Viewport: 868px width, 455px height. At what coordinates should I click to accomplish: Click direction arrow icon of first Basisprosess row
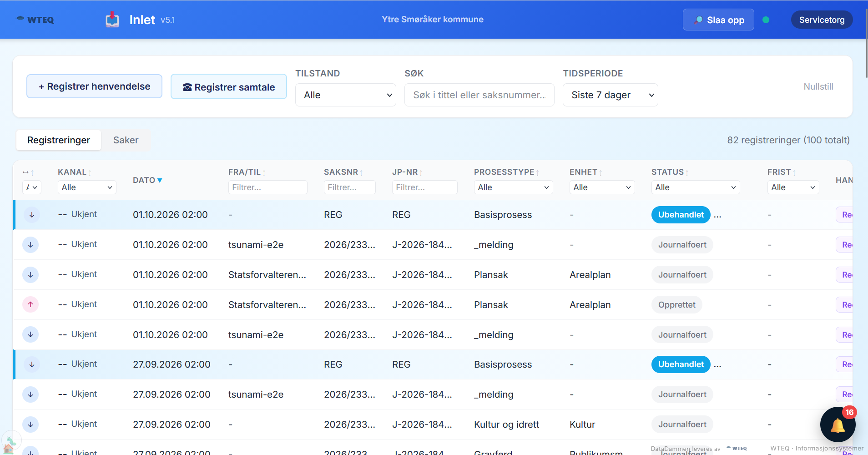[32, 214]
